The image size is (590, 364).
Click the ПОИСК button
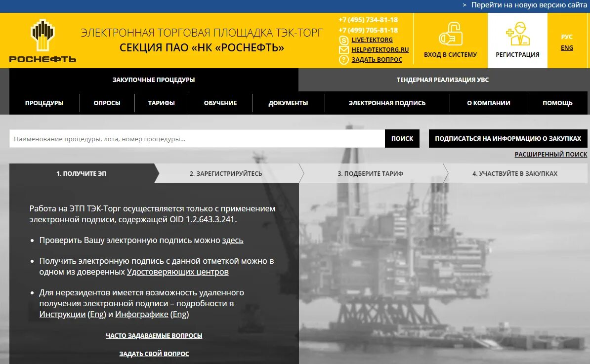click(402, 139)
